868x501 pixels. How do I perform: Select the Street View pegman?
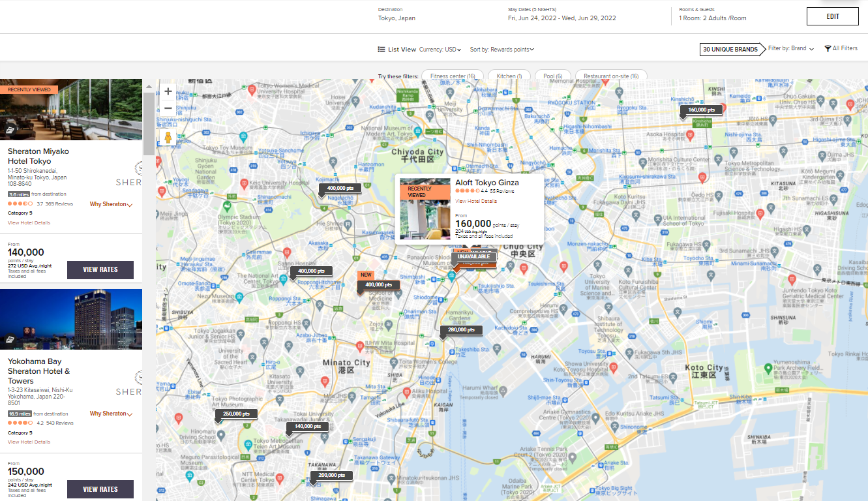click(x=168, y=137)
